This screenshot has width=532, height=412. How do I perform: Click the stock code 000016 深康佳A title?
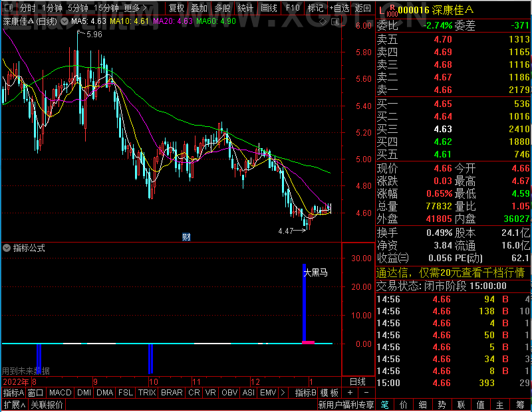[436, 10]
